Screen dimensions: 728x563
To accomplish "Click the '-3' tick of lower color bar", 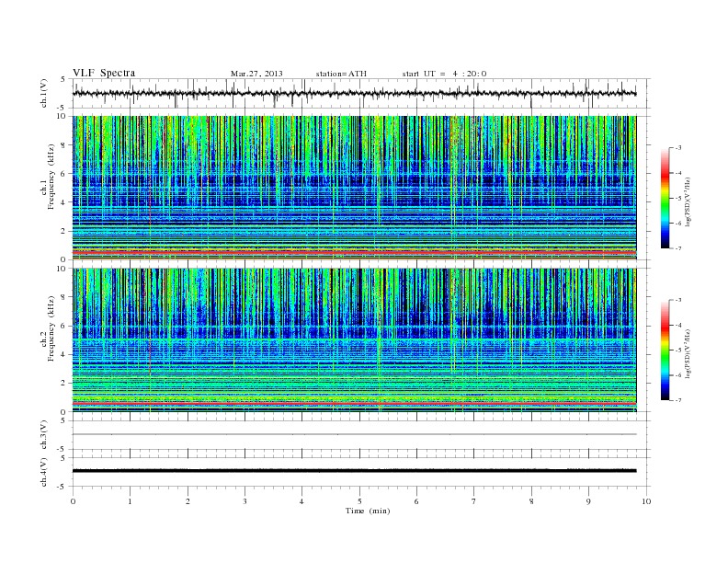I will click(678, 300).
